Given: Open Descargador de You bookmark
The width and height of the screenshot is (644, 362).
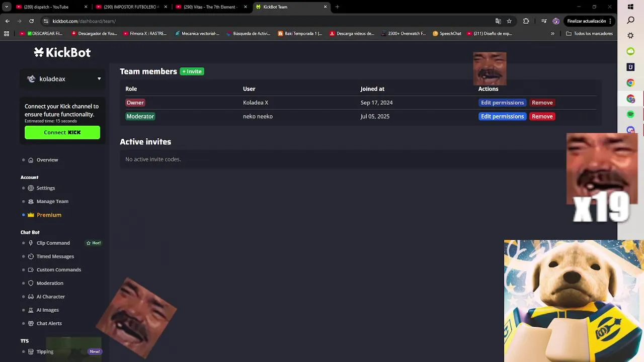Looking at the screenshot, I should pyautogui.click(x=94, y=34).
